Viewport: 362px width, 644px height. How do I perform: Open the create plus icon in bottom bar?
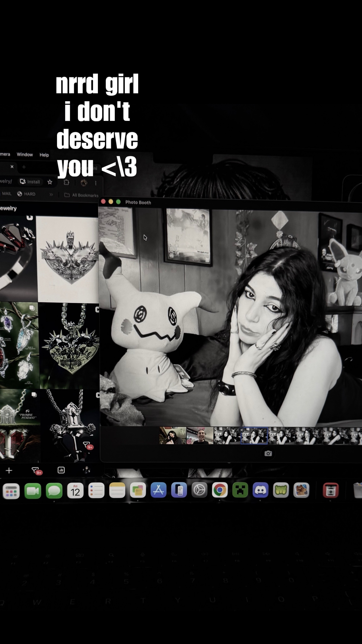[9, 470]
